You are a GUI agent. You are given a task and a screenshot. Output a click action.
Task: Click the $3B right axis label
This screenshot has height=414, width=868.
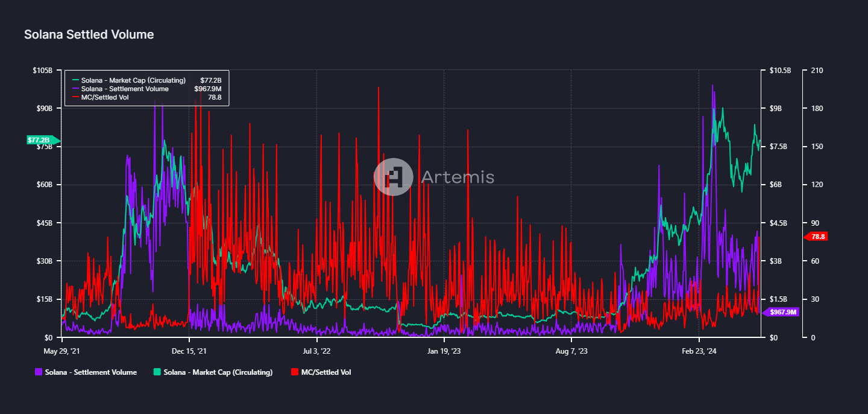[x=776, y=261]
